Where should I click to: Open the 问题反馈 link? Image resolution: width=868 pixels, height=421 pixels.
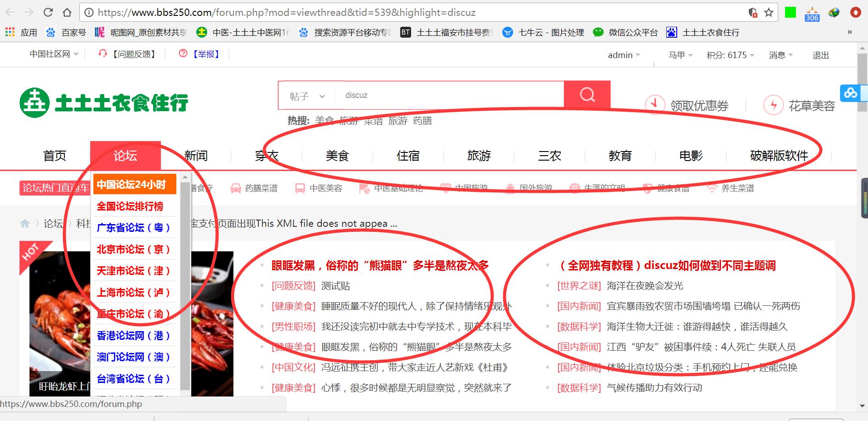pyautogui.click(x=128, y=54)
